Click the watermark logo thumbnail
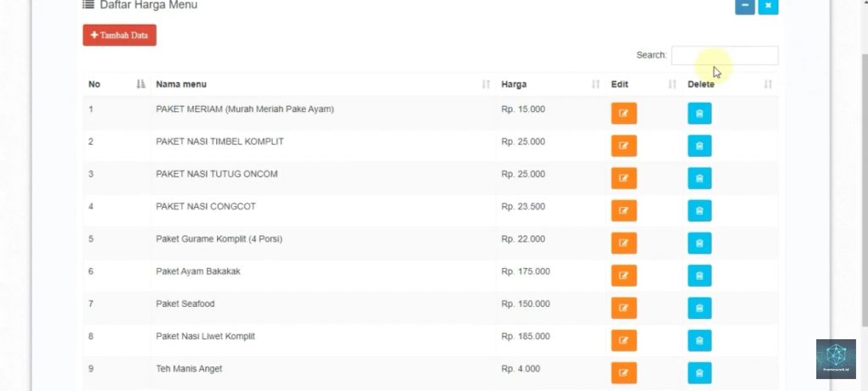The width and height of the screenshot is (868, 391). click(836, 359)
